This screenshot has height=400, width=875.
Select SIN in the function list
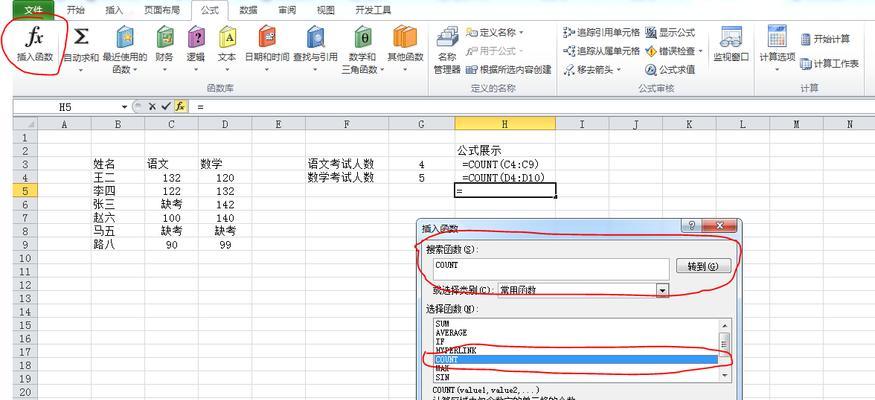575,378
